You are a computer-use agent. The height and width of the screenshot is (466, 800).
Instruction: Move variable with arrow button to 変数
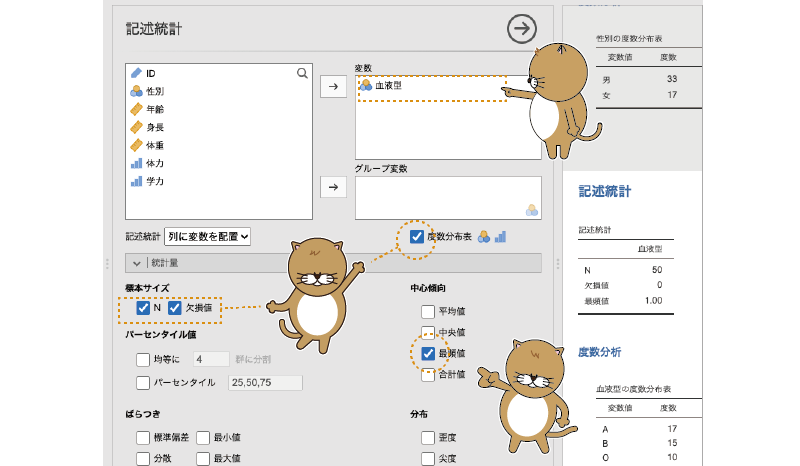tap(333, 87)
